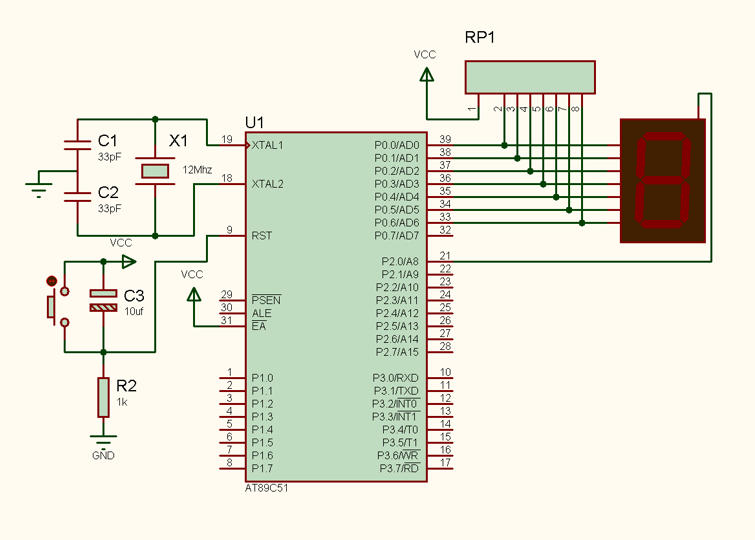Click the "RST" pin label
This screenshot has width=755, height=540.
click(x=261, y=236)
